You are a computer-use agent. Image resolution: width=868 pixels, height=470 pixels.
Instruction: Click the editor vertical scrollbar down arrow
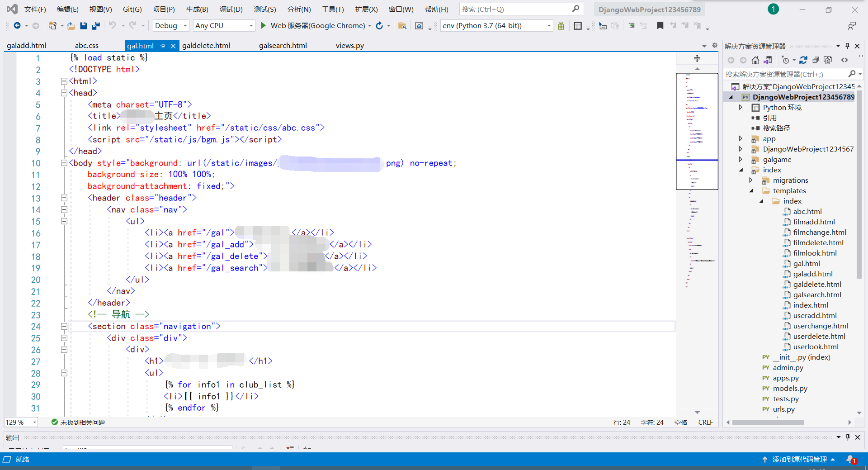(x=697, y=412)
